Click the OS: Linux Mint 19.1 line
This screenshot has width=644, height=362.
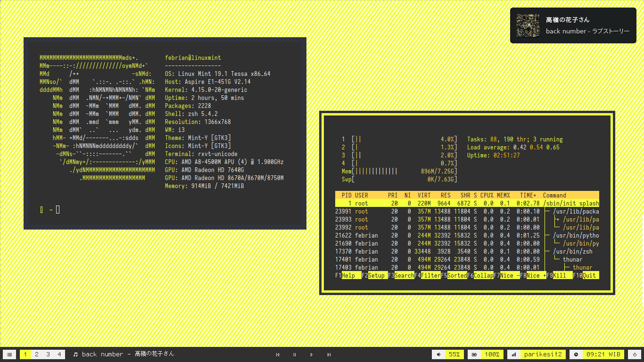(x=218, y=74)
